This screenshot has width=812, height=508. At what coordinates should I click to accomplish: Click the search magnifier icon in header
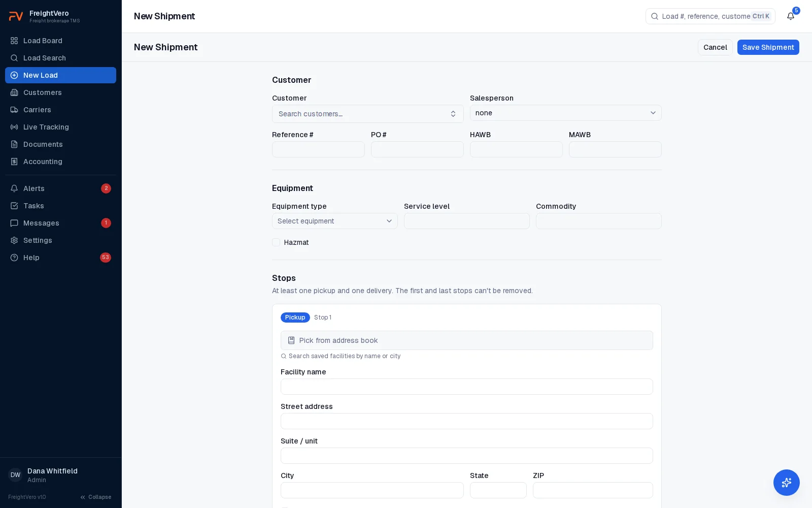(655, 16)
